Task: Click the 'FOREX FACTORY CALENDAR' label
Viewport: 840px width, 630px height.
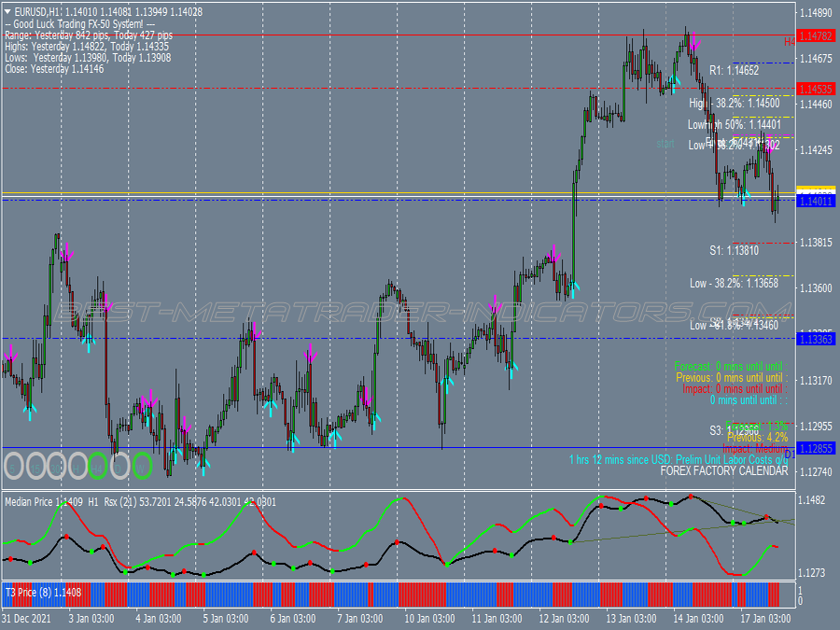Action: [x=724, y=471]
